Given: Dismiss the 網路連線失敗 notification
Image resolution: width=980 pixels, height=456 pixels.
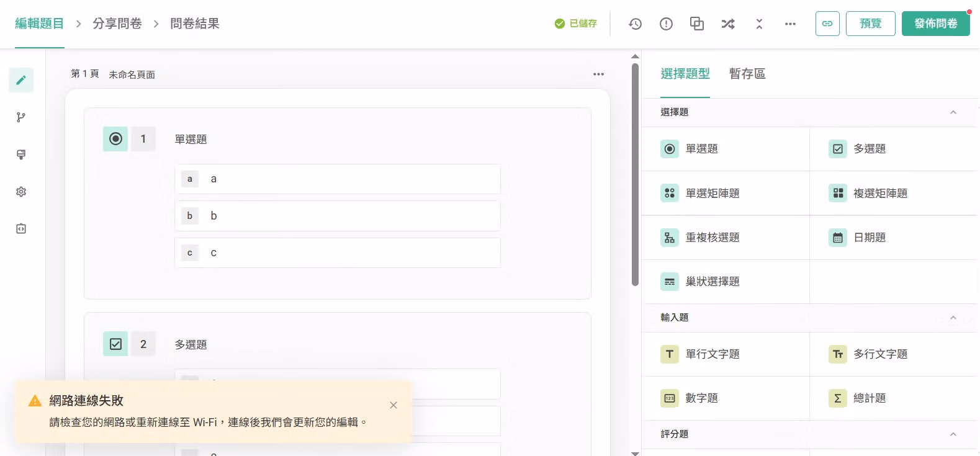Looking at the screenshot, I should coord(393,405).
